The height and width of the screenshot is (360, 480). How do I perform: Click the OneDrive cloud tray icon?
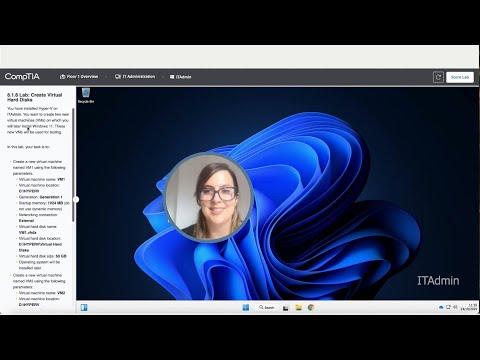tap(441, 307)
